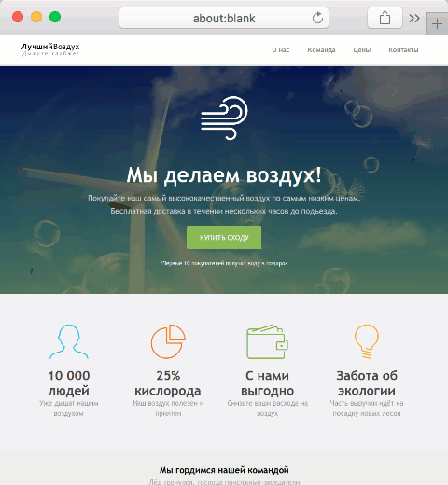Minimize the window using yellow button
Screen dimensions: 448x485
(36, 17)
